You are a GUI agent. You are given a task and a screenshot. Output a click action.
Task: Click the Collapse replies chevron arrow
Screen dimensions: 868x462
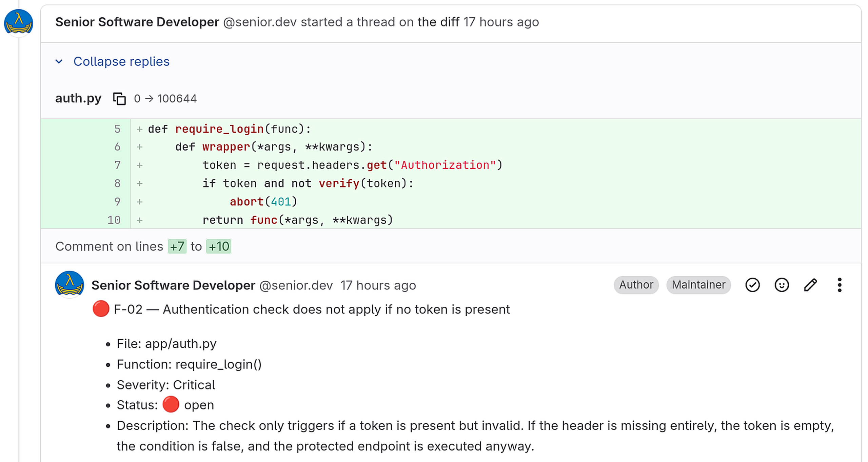tap(59, 62)
